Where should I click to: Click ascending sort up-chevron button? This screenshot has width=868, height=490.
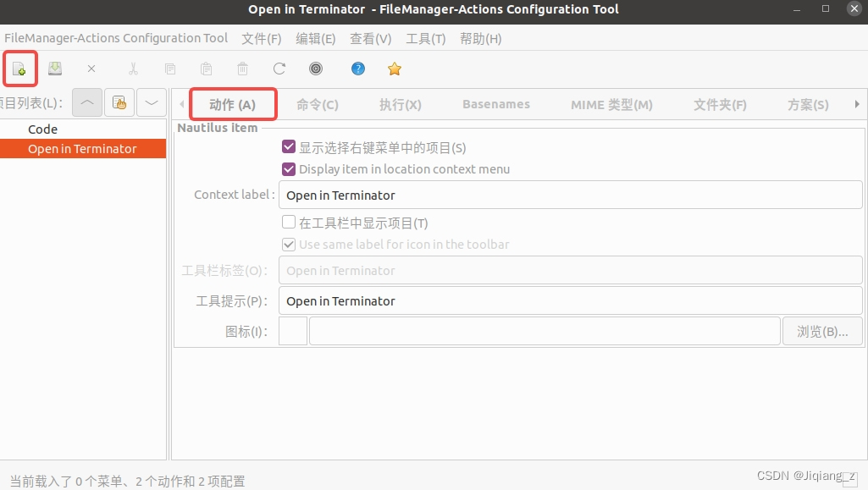coord(87,103)
